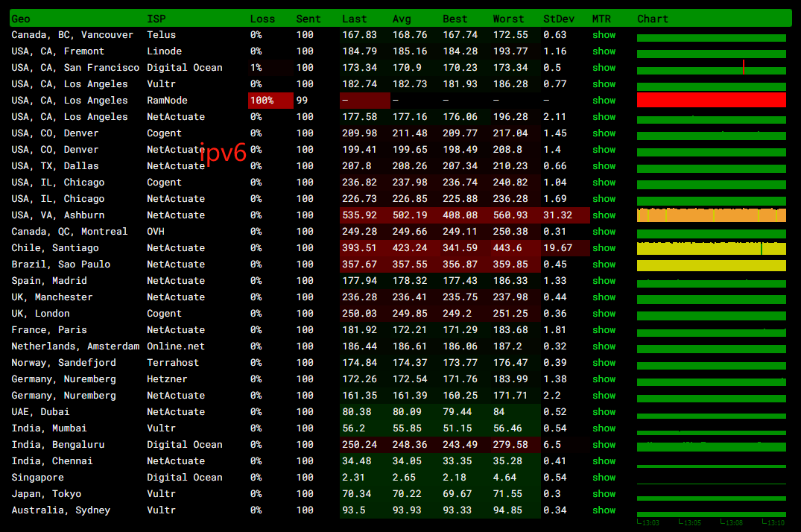
Task: Click 'show' for Canada Montreal OVH
Action: pyautogui.click(x=604, y=232)
